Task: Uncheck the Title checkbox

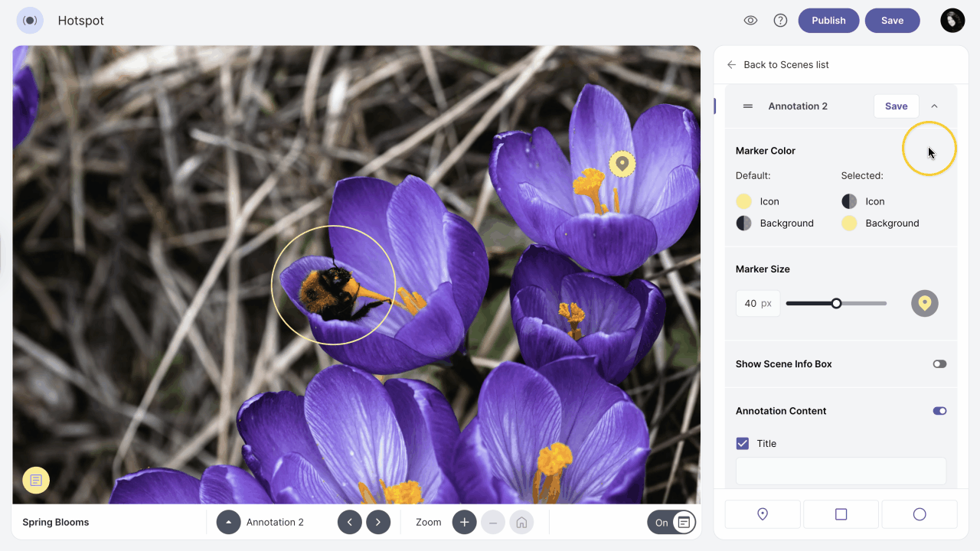Action: pyautogui.click(x=743, y=443)
